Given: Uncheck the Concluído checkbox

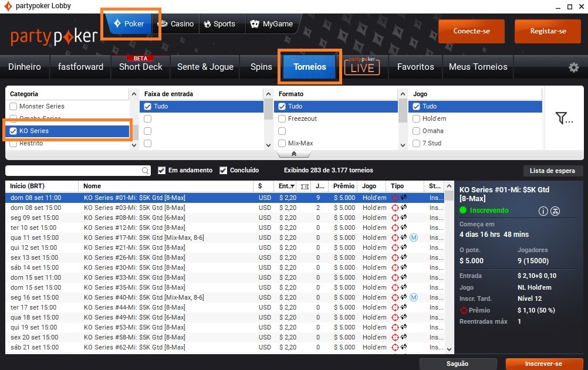Looking at the screenshot, I should (x=223, y=171).
